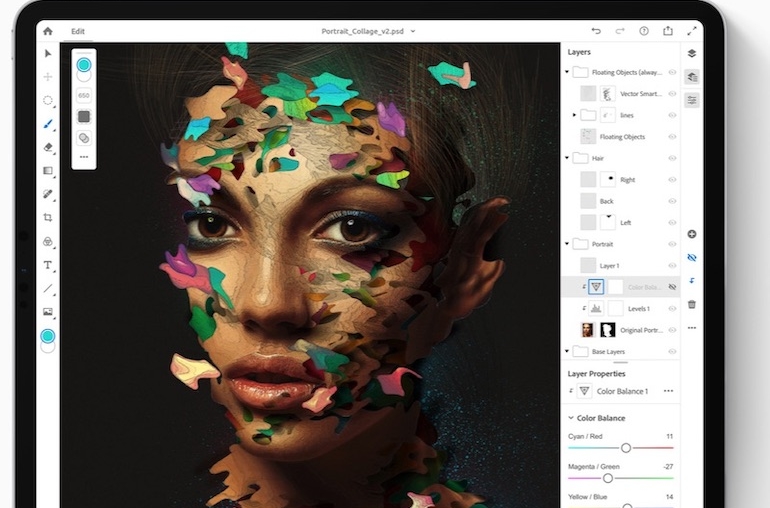
Task: Select the Left hair layer
Action: click(621, 223)
